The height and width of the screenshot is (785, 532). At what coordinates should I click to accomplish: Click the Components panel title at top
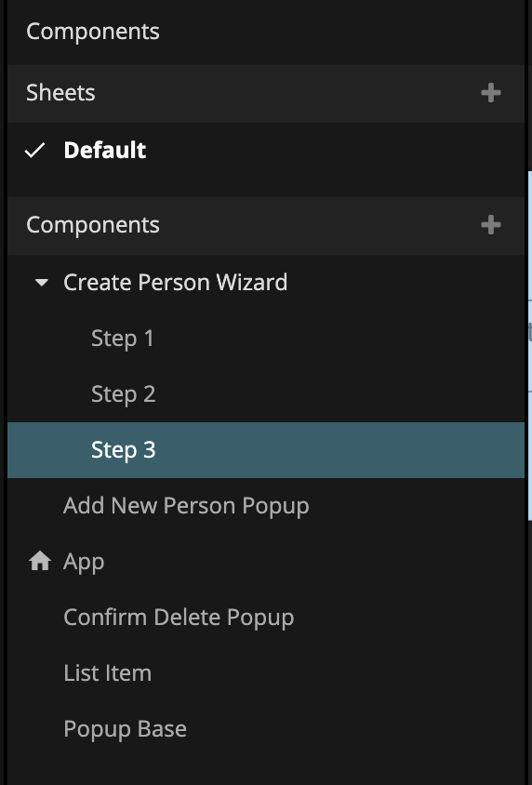tap(93, 32)
